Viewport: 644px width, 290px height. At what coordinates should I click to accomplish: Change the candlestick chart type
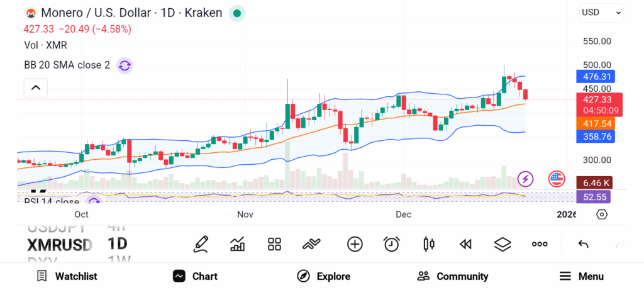(x=429, y=244)
